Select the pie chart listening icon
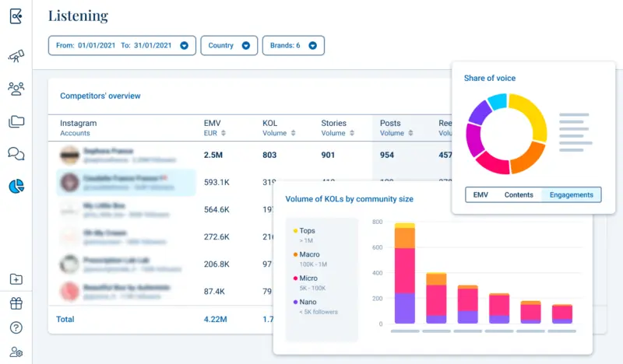This screenshot has width=623, height=364. [x=16, y=186]
